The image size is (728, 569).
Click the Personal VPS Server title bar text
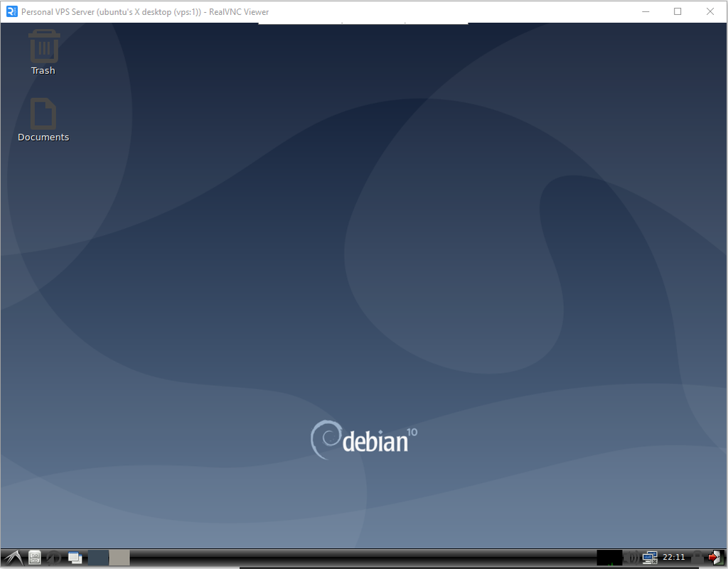[142, 11]
